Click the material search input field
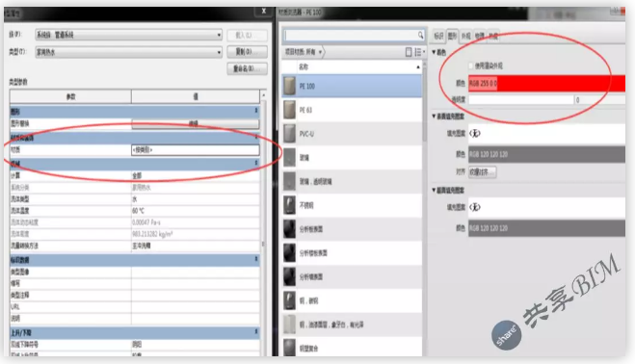This screenshot has height=364, width=635. pos(351,36)
